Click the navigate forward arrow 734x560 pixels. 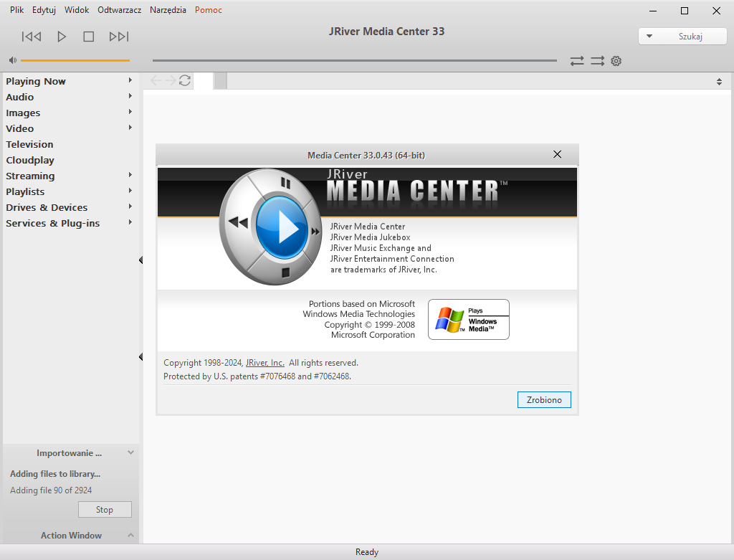(x=171, y=80)
